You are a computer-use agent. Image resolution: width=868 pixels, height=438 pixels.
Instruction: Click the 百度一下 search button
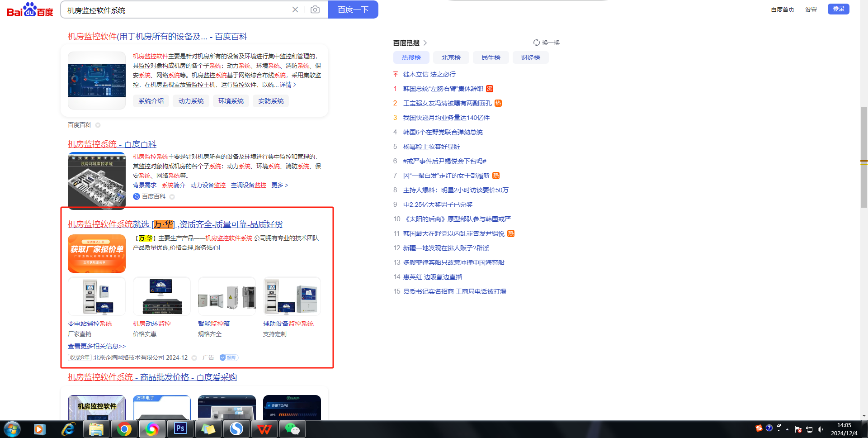coord(353,10)
